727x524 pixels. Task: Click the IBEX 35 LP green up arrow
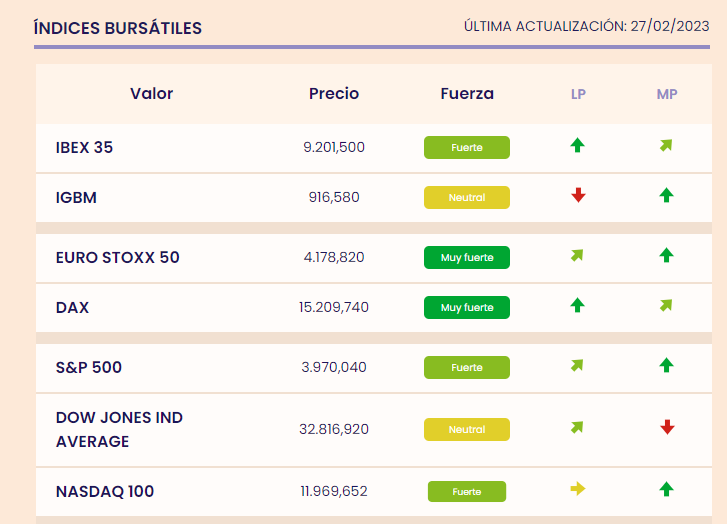tap(577, 146)
